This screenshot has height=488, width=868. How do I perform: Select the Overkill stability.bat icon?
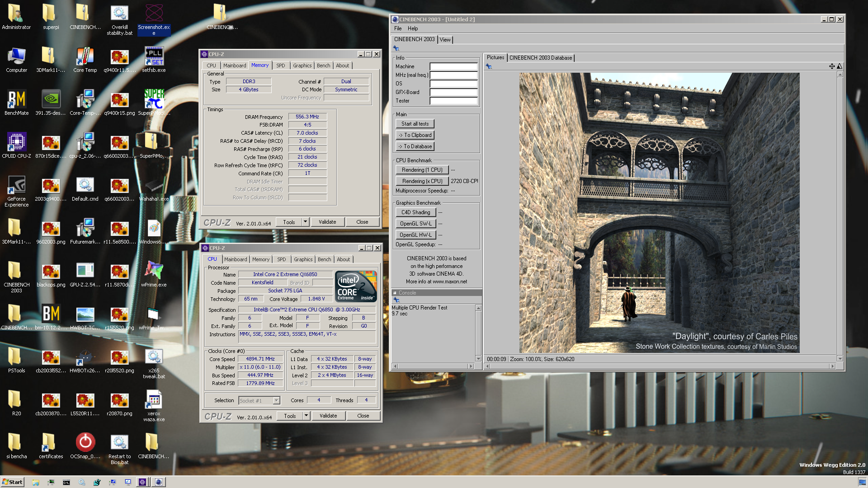(119, 19)
